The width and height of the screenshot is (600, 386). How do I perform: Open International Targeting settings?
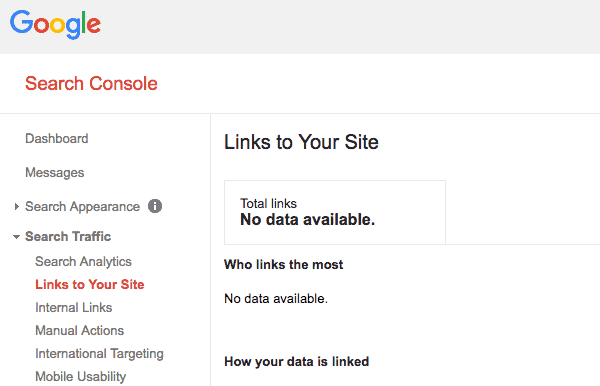(x=99, y=354)
